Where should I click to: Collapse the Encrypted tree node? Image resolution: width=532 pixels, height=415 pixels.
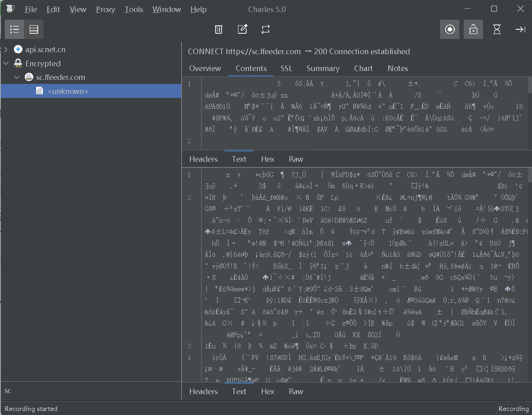point(6,63)
